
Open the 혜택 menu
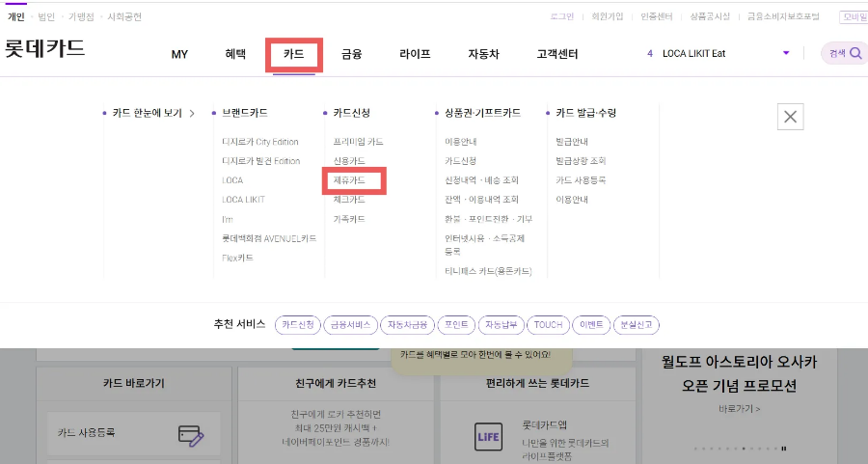[235, 54]
